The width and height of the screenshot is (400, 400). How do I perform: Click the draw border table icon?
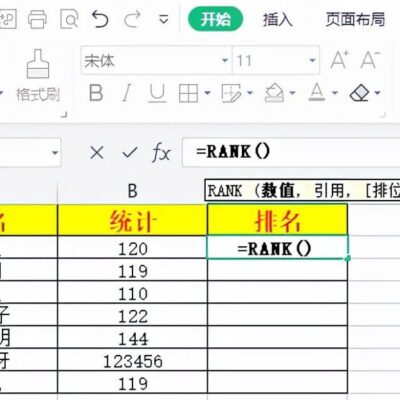pyautogui.click(x=231, y=93)
